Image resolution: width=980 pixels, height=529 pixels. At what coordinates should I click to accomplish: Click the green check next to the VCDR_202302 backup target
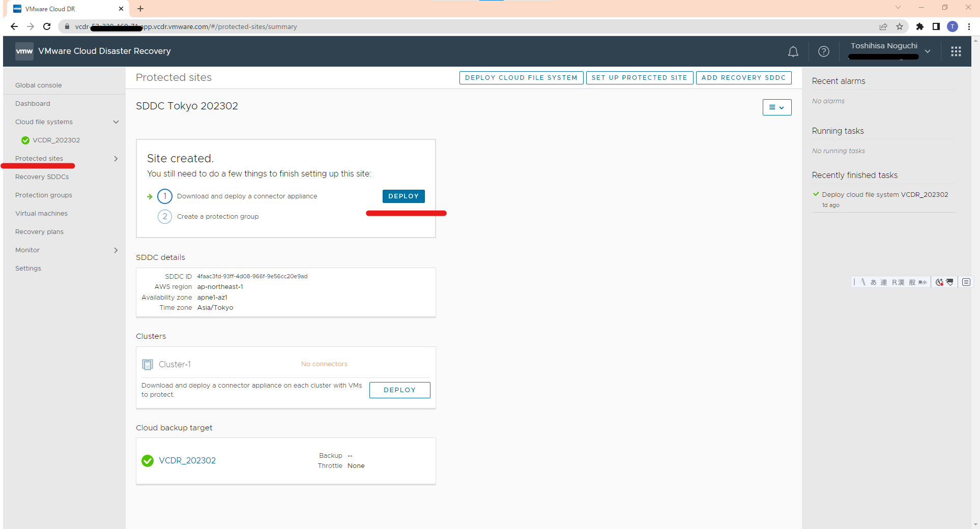click(148, 461)
